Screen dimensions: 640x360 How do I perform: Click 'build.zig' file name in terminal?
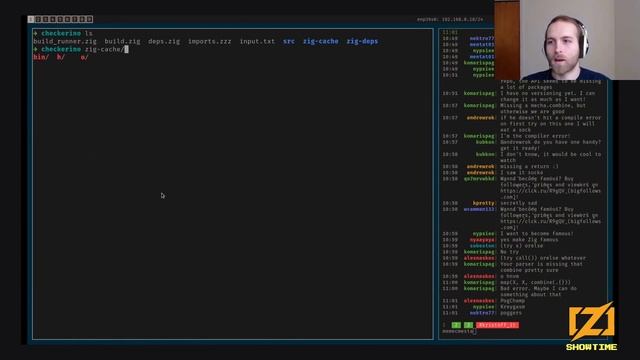pos(122,41)
